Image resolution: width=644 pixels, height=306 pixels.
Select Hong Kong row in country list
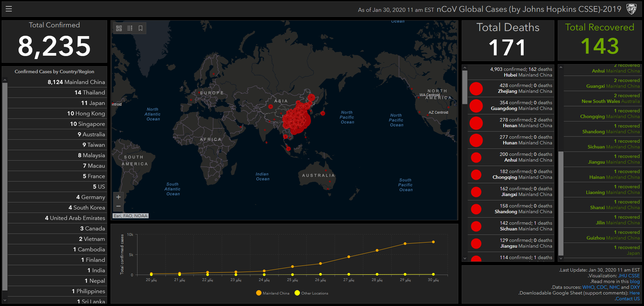click(57, 113)
